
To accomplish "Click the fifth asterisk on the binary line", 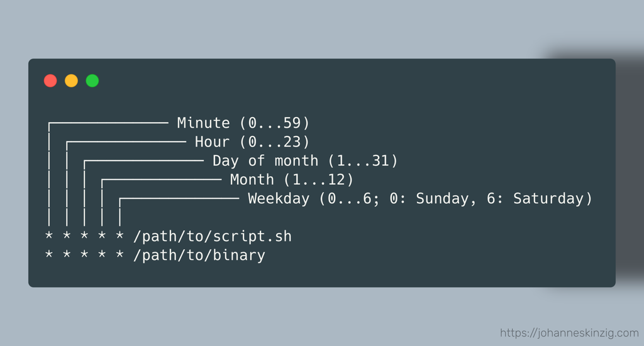I will (x=119, y=257).
